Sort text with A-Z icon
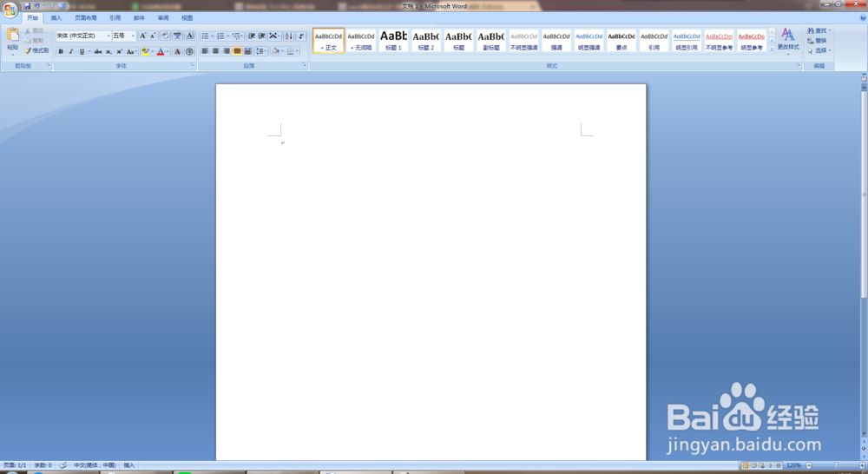Image resolution: width=868 pixels, height=474 pixels. [288, 36]
